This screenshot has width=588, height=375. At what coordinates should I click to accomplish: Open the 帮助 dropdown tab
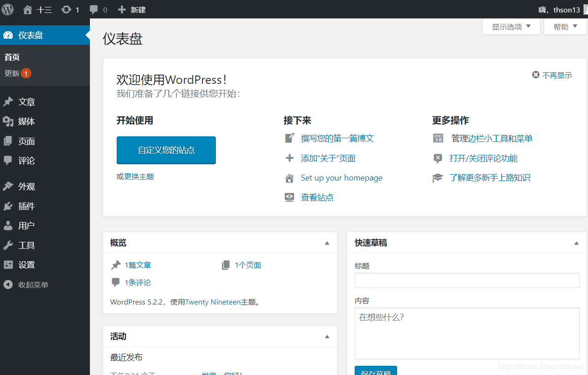coord(565,27)
